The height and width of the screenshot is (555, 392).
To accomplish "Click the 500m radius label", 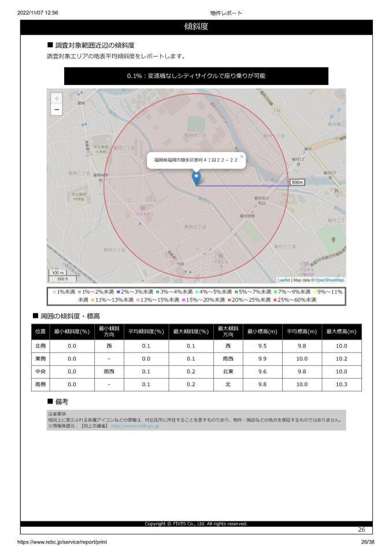I will pyautogui.click(x=297, y=182).
